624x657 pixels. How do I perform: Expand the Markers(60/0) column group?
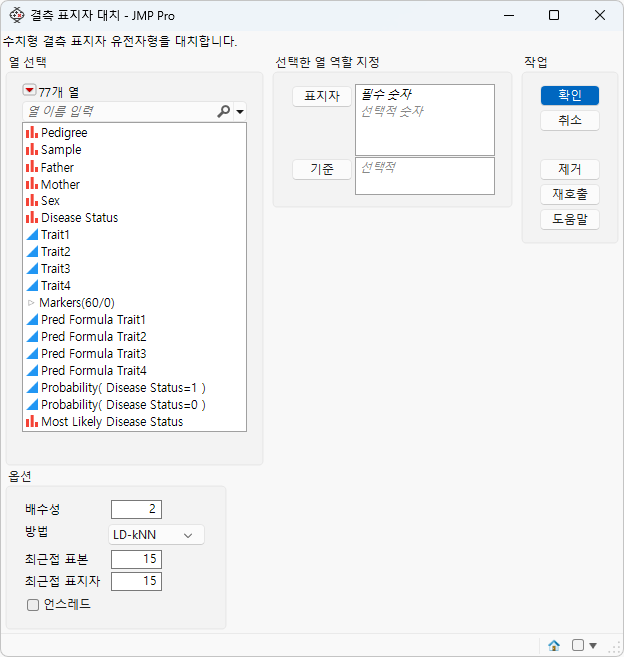click(x=31, y=303)
